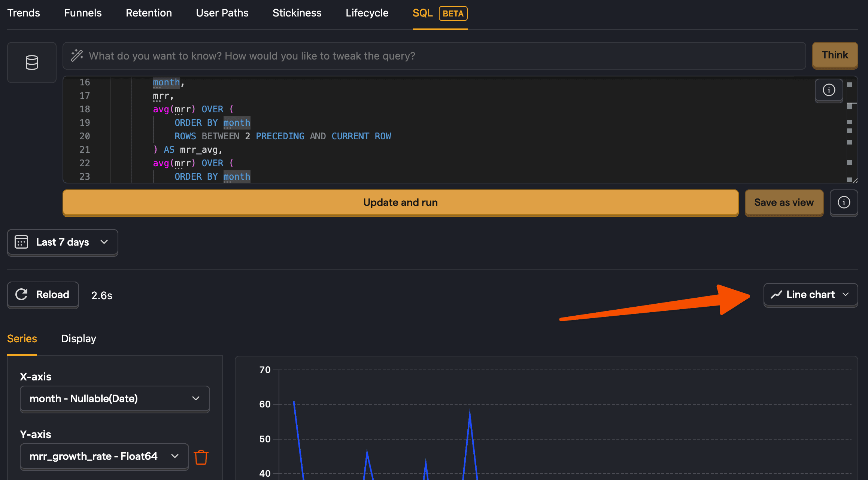
Task: Switch to the Series settings tab
Action: pos(22,338)
